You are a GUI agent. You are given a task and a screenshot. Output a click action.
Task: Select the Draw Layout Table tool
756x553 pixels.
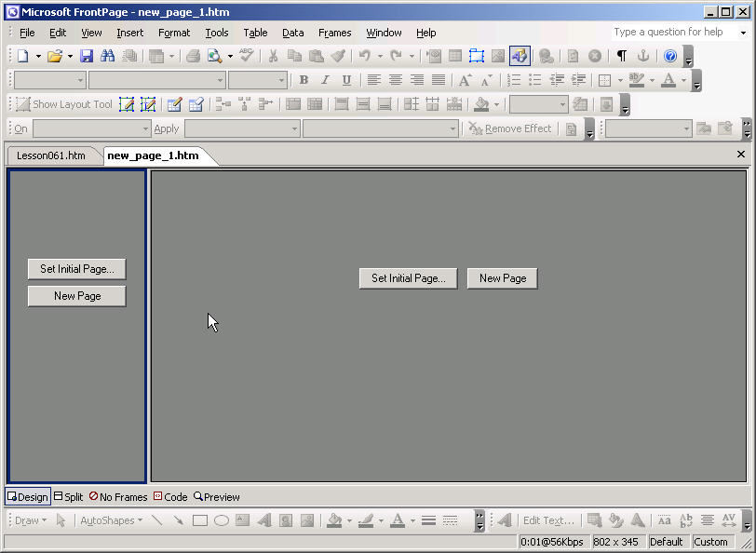(127, 104)
